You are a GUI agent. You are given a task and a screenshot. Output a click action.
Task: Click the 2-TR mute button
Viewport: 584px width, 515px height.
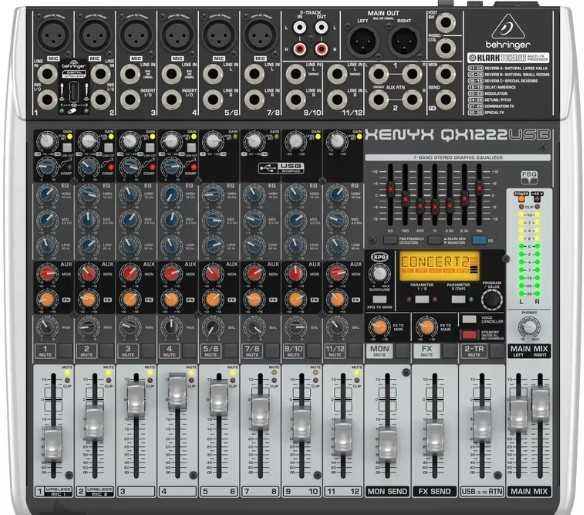(474, 351)
